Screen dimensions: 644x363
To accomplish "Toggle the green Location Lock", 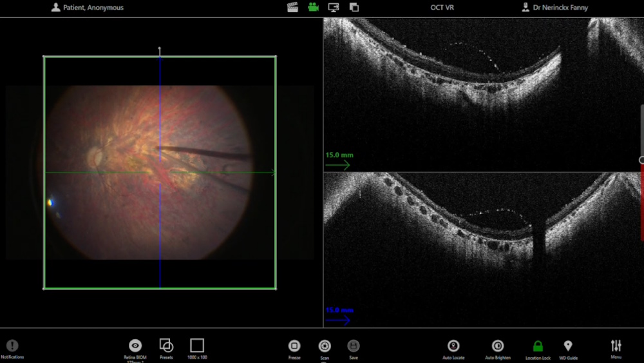I will click(538, 346).
